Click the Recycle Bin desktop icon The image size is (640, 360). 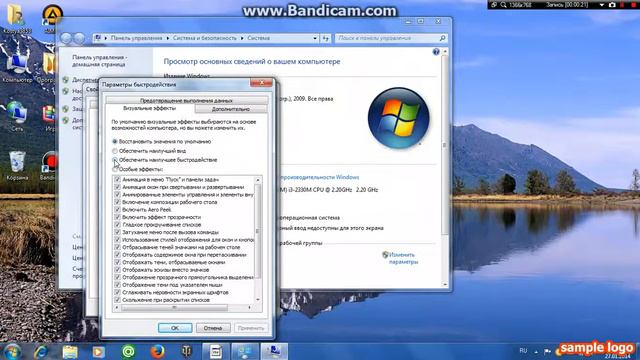[17, 165]
